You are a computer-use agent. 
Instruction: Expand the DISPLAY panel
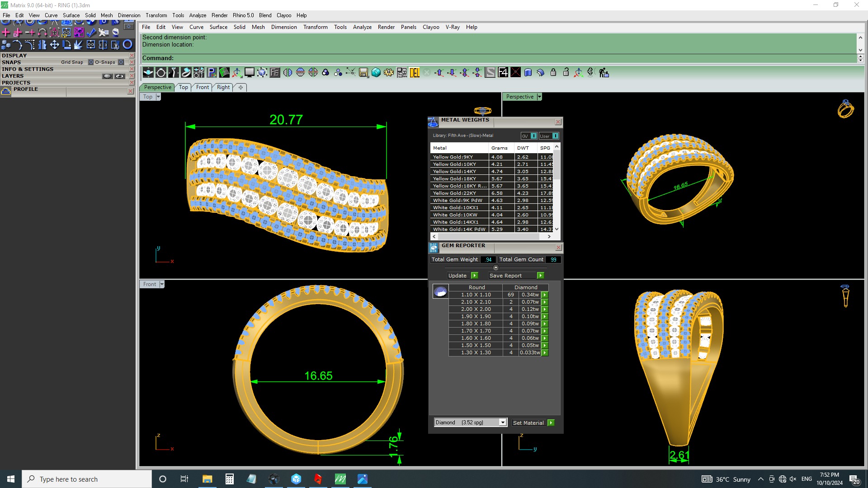click(x=14, y=56)
